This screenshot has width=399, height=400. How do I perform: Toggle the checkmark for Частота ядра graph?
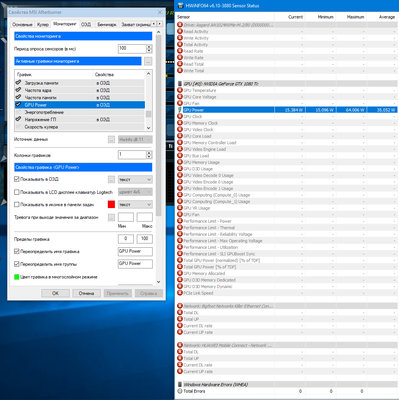pyautogui.click(x=18, y=90)
